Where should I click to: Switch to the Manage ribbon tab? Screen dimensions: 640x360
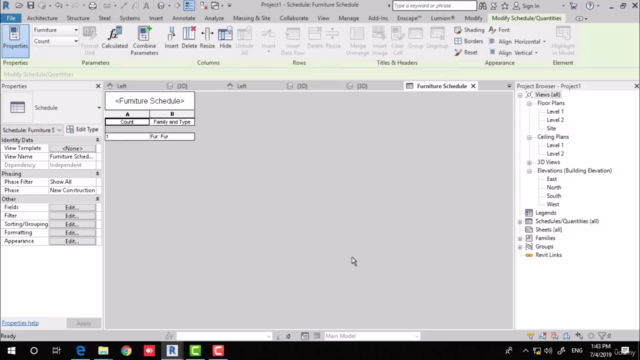click(x=349, y=18)
